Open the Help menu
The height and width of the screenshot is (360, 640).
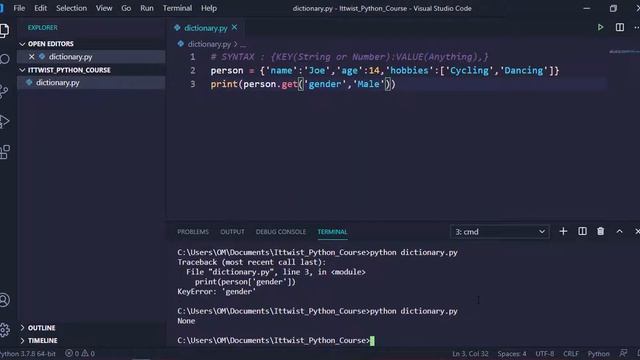tap(209, 8)
